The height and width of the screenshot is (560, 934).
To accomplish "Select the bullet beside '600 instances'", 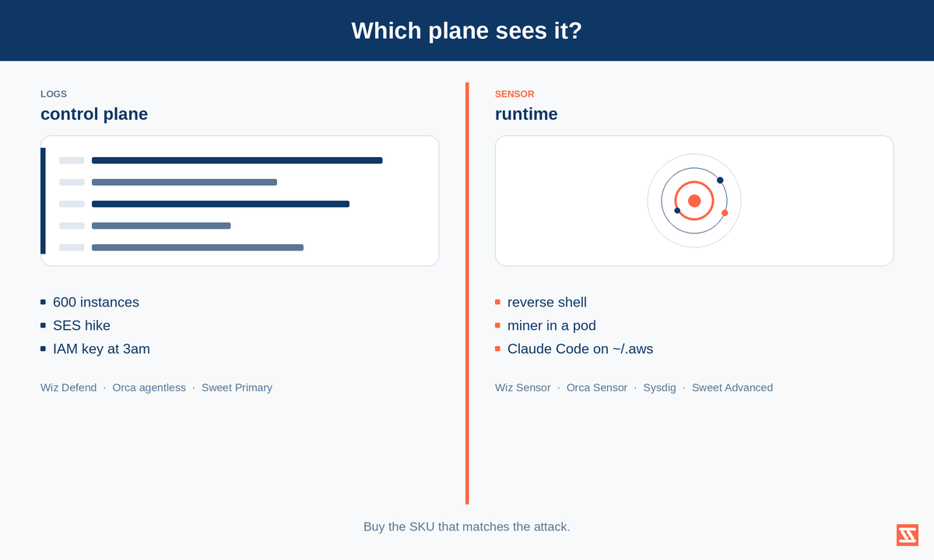I will pos(43,302).
